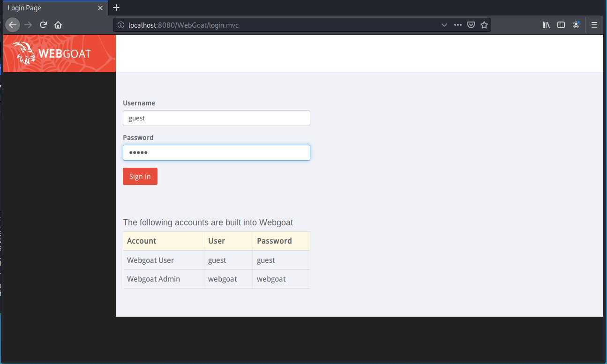Viewport: 607px width, 364px height.
Task: Click the guest cell in Password column
Action: [281, 260]
